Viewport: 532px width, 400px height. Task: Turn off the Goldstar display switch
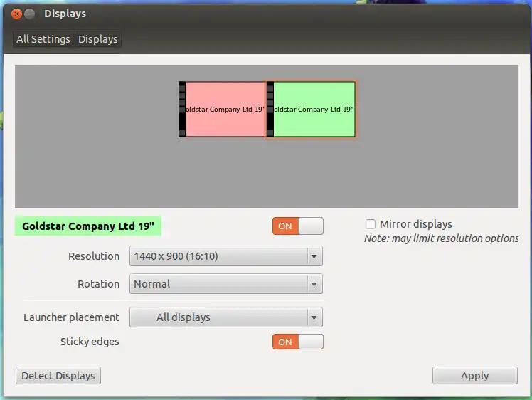[297, 226]
